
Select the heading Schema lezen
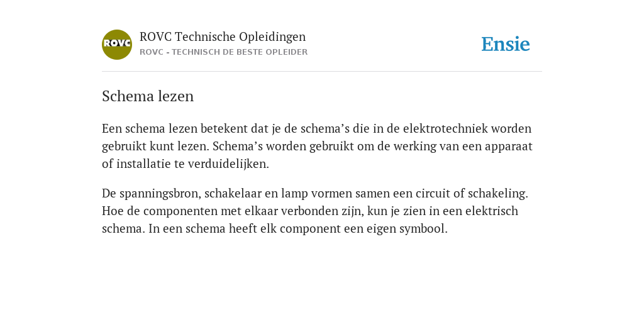(x=148, y=96)
